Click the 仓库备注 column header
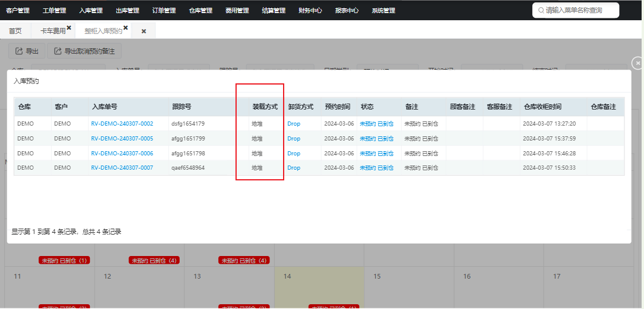The height and width of the screenshot is (309, 644). (x=606, y=107)
